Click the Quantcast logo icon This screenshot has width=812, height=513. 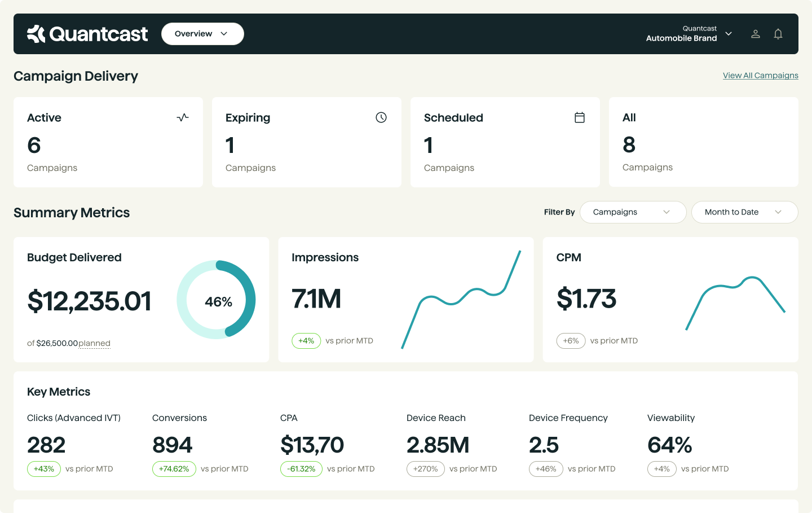click(35, 34)
